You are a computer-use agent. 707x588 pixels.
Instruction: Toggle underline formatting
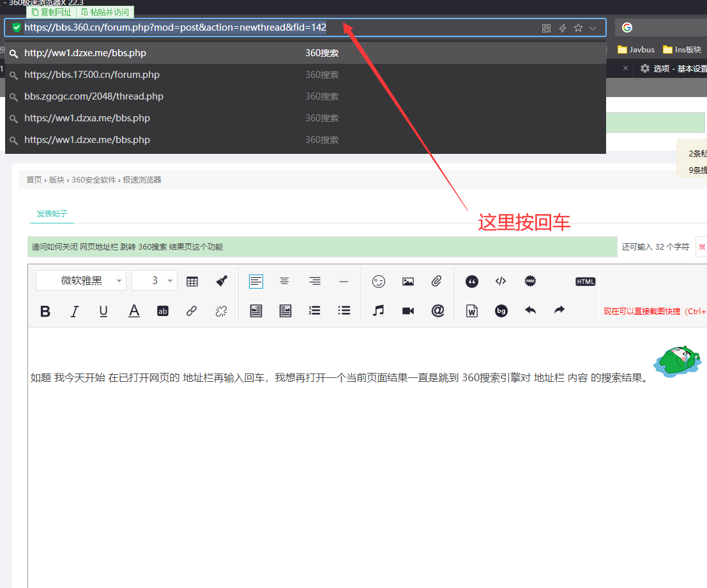103,311
